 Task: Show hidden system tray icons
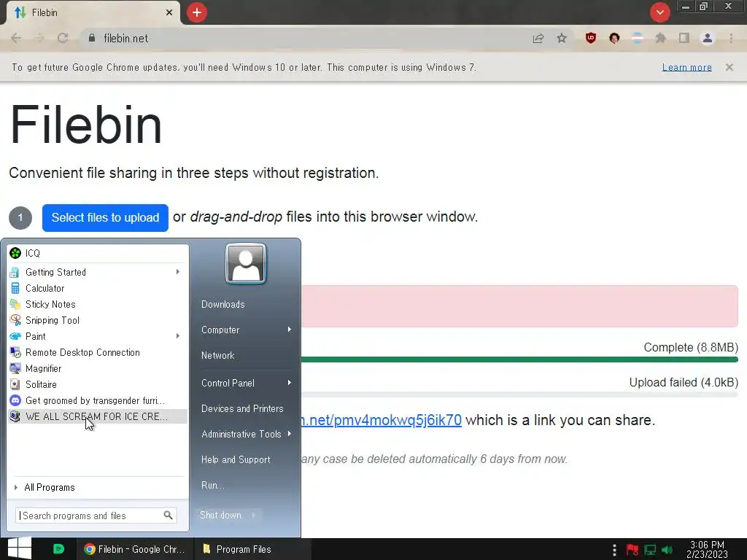pos(614,550)
